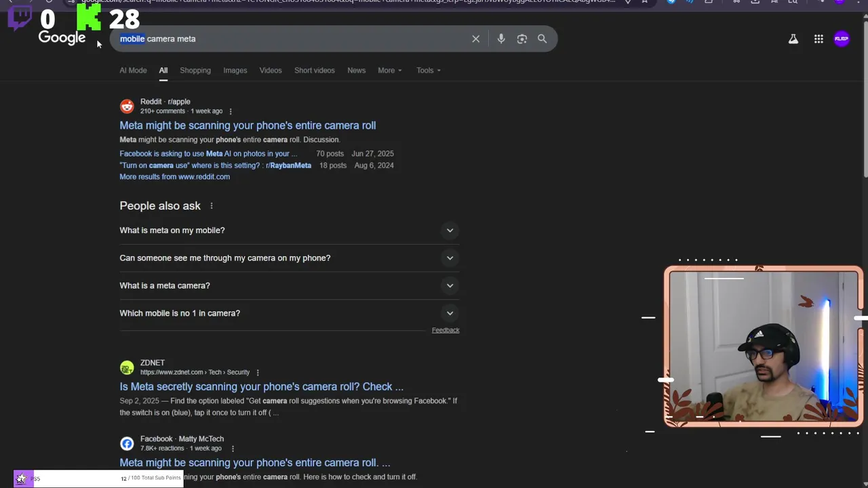
Task: Switch to Images tab
Action: tap(235, 70)
